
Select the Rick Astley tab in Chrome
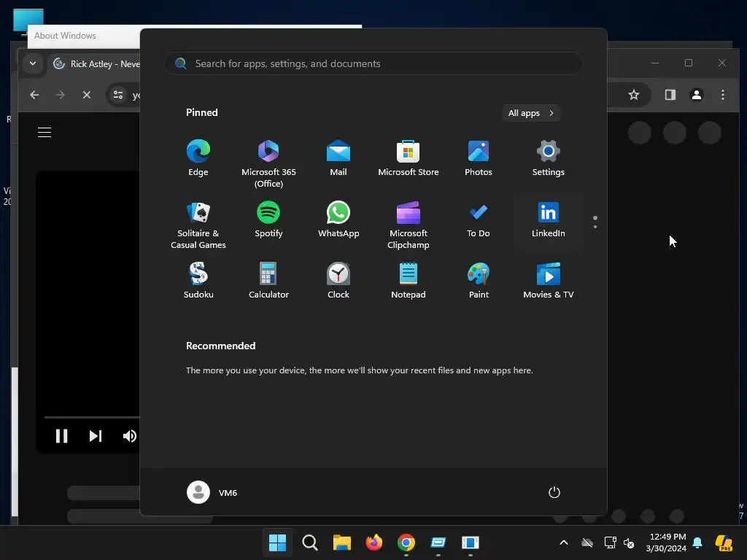(98, 64)
